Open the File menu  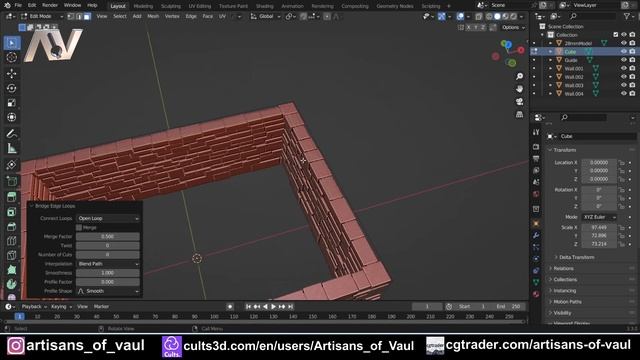(x=18, y=5)
